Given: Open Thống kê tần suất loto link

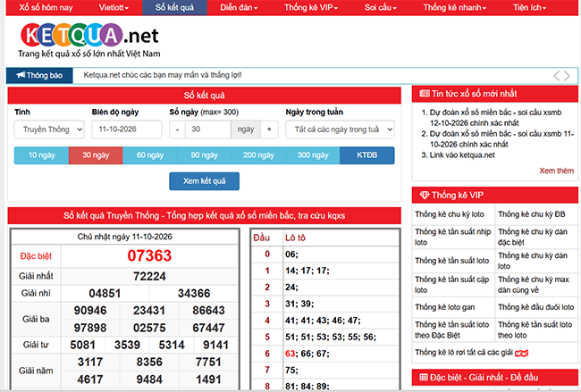Looking at the screenshot, I should (452, 261).
